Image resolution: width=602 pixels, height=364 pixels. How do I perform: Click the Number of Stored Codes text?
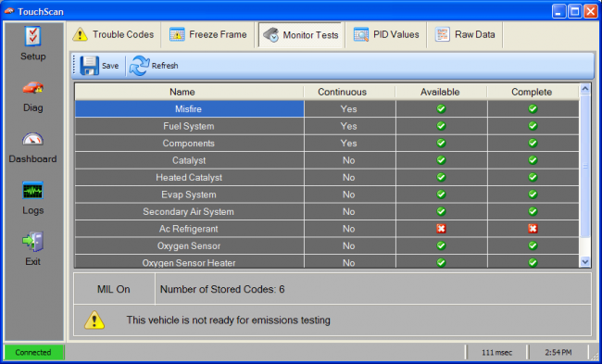222,289
